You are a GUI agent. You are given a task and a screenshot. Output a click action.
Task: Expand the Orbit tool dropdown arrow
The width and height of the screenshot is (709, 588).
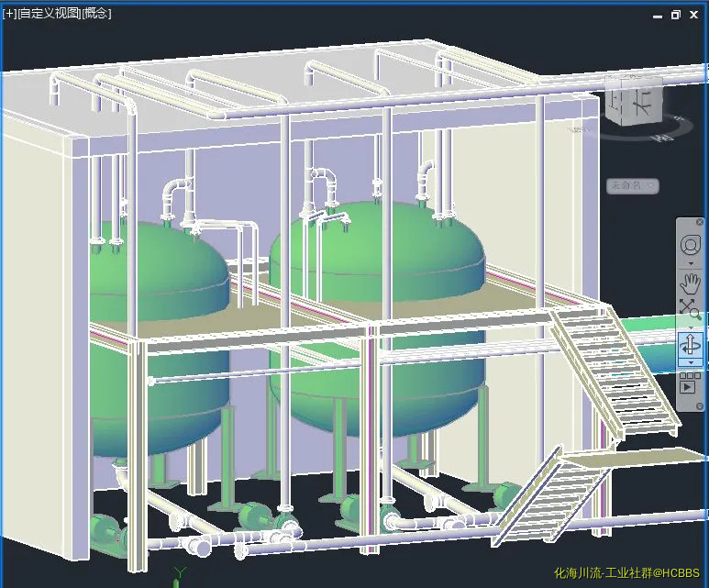(x=690, y=363)
